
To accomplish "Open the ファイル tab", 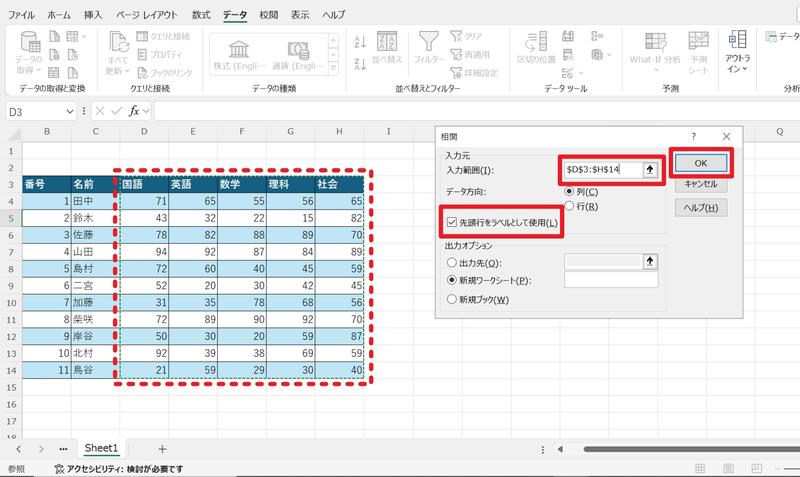I will pos(21,15).
